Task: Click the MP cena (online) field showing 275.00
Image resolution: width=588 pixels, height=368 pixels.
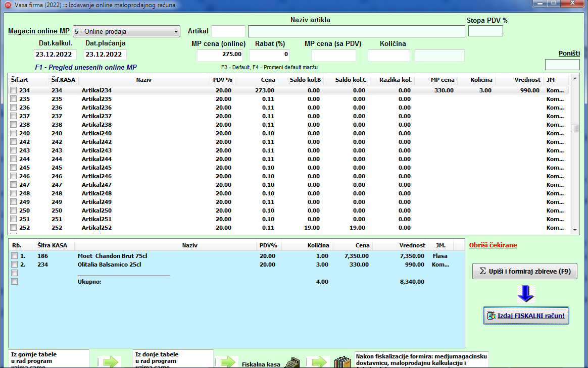Action: click(220, 55)
